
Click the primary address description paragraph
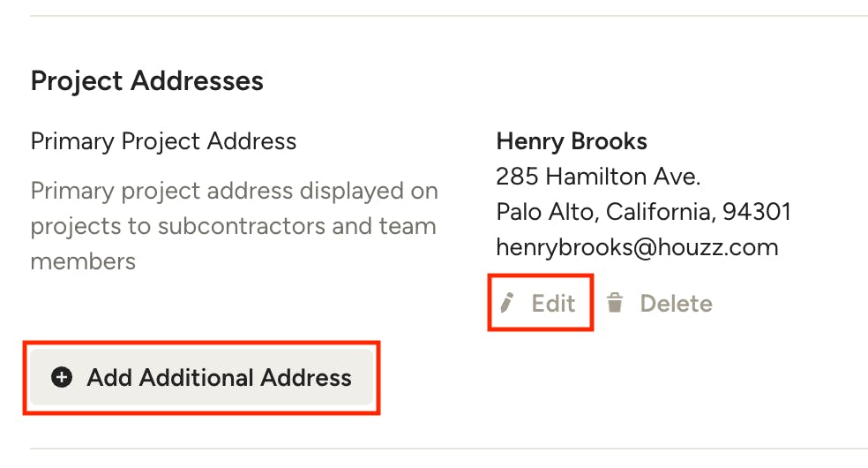click(234, 226)
